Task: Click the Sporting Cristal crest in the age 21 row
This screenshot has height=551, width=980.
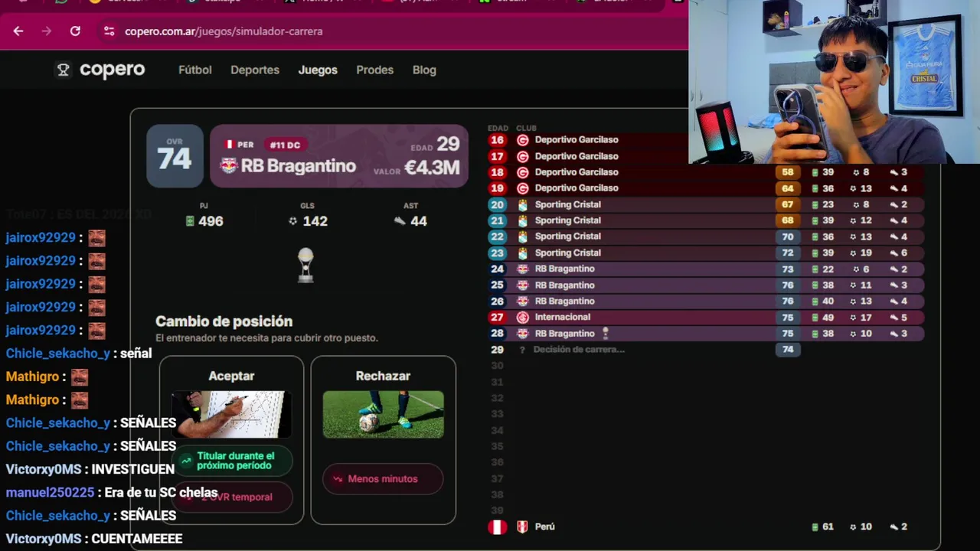Action: [523, 220]
